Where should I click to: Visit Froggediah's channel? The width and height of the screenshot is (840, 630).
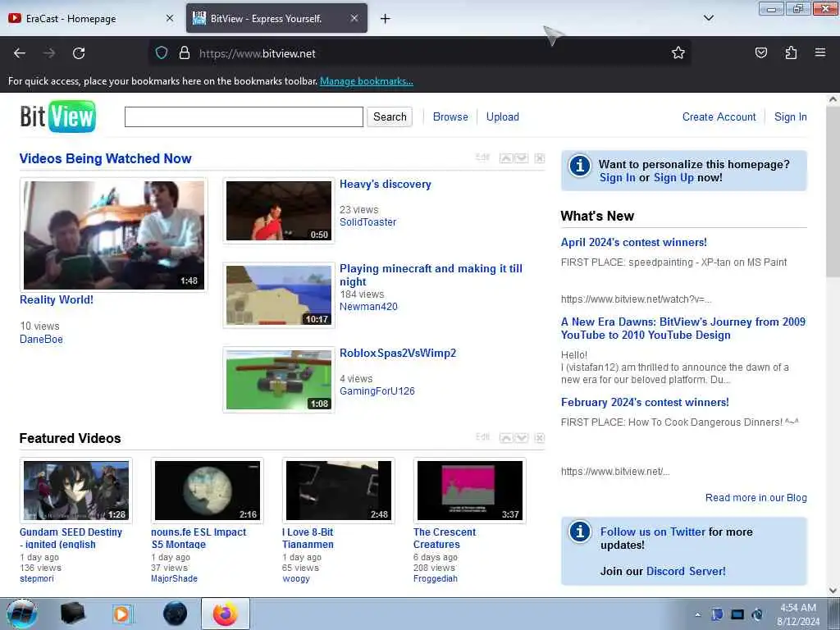click(x=436, y=578)
